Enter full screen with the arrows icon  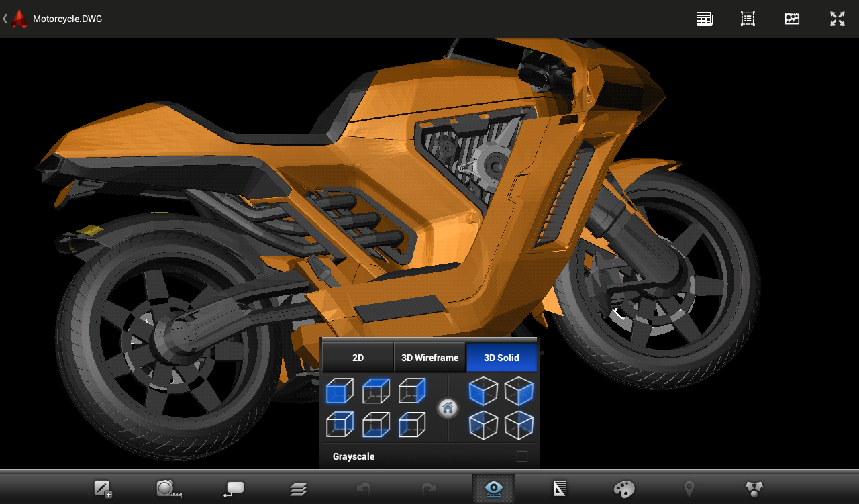pyautogui.click(x=837, y=19)
